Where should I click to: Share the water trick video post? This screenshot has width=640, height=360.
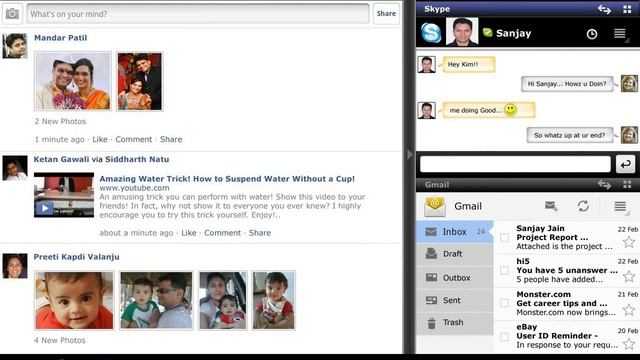pos(260,233)
